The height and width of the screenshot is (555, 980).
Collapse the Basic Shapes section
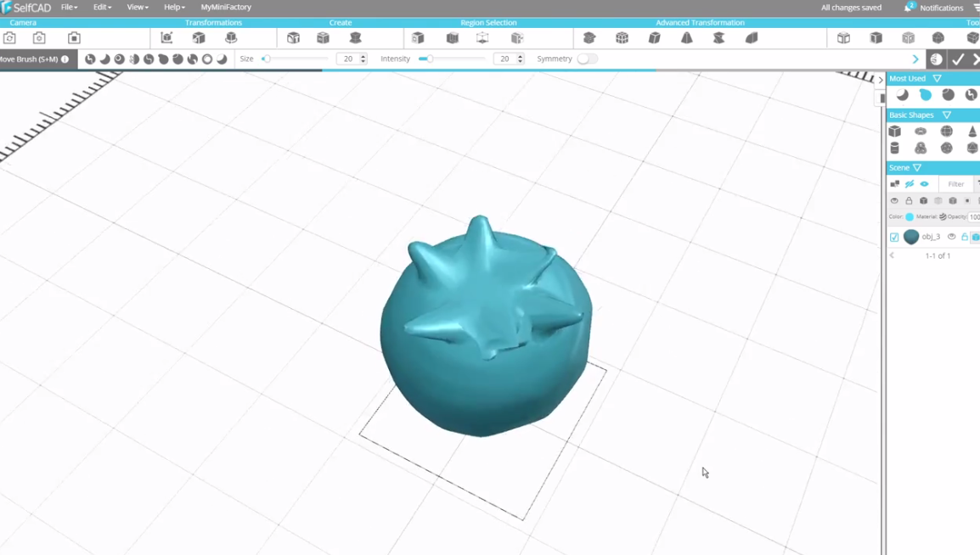pyautogui.click(x=947, y=115)
